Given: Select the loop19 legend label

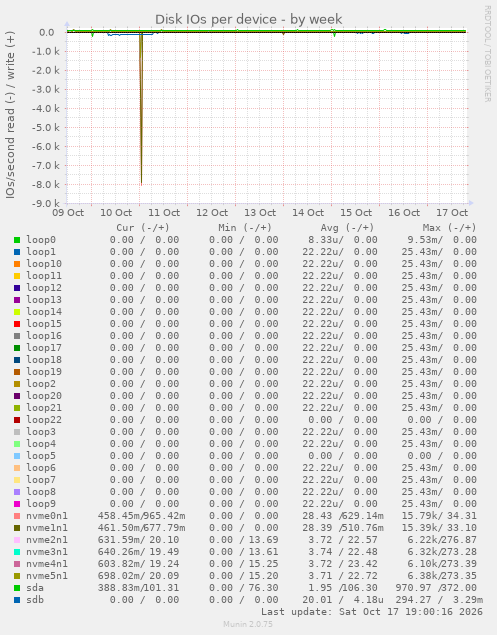Looking at the screenshot, I should (x=44, y=372).
